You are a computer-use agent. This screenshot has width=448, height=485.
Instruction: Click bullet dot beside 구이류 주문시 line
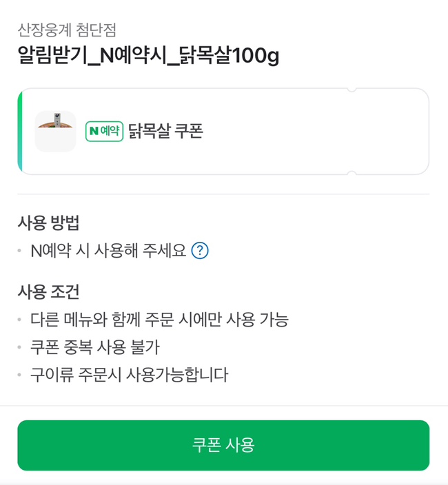click(19, 375)
